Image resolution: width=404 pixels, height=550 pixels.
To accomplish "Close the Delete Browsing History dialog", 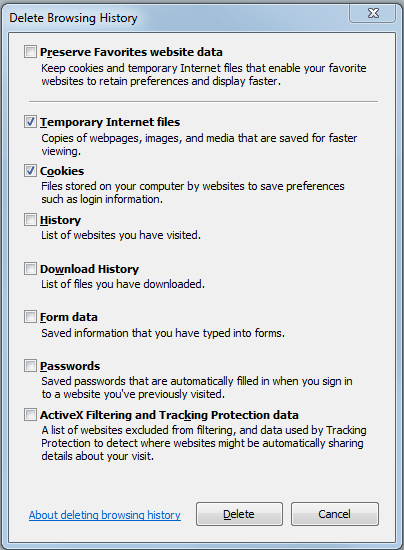I will click(373, 13).
